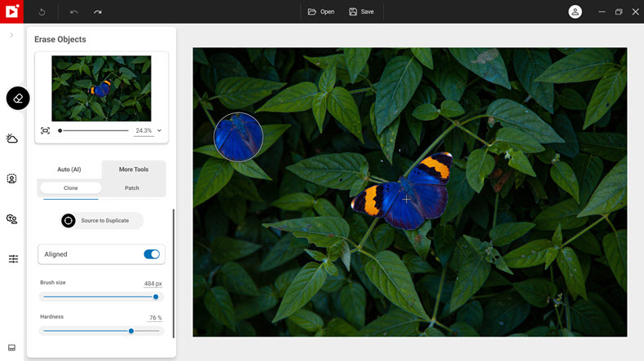The image size is (644, 361).
Task: Open the adjustments sliders tool
Action: click(13, 259)
